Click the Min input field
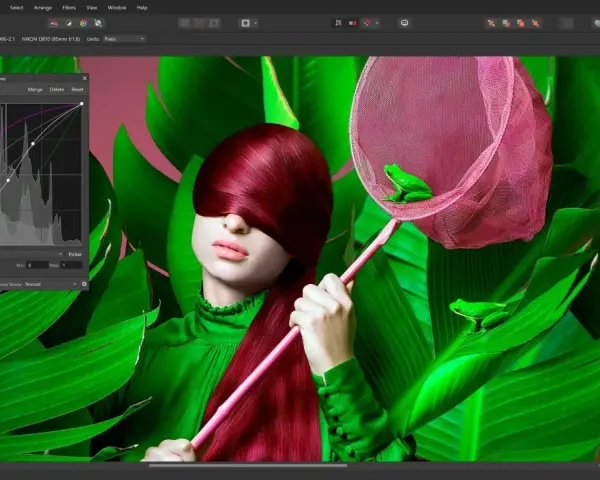This screenshot has height=480, width=600. click(x=37, y=265)
